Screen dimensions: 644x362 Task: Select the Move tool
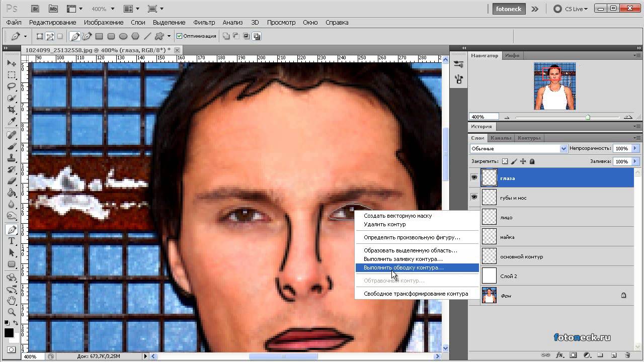click(11, 63)
